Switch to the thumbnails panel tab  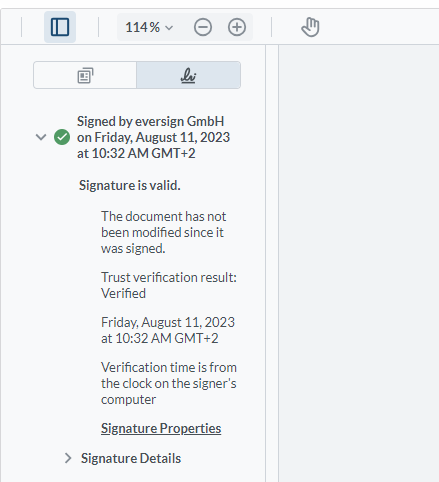click(x=85, y=75)
